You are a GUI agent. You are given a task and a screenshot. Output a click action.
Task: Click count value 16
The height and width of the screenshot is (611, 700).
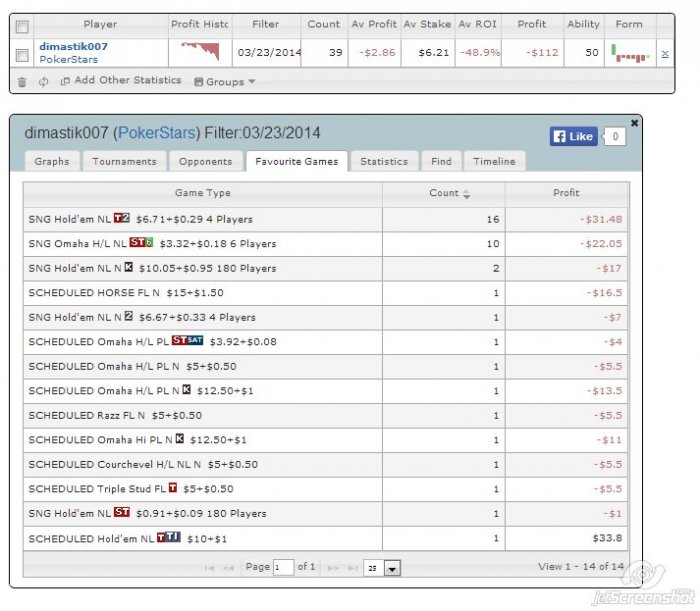[493, 219]
